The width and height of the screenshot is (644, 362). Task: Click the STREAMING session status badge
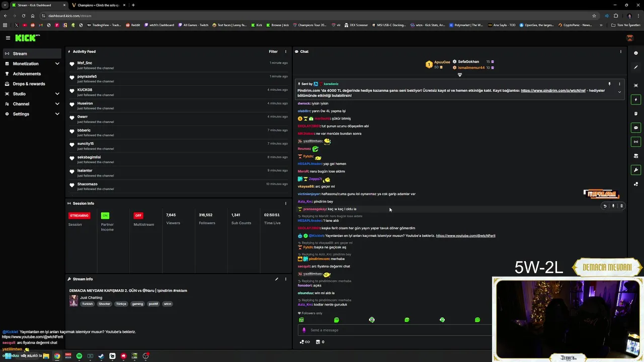pyautogui.click(x=79, y=215)
